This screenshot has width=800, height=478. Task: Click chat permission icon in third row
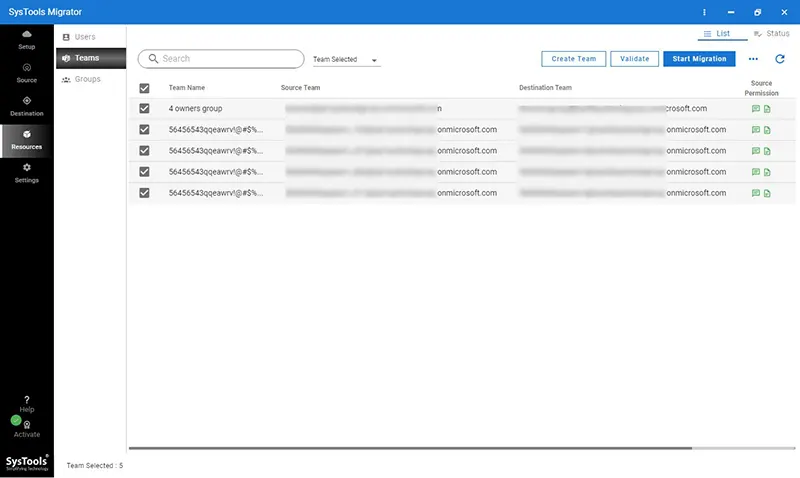(x=756, y=151)
